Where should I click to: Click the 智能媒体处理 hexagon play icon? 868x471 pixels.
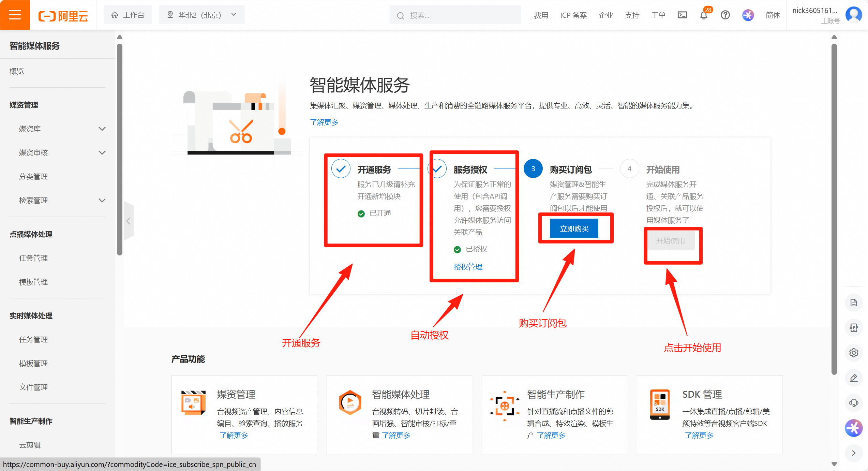coord(350,402)
